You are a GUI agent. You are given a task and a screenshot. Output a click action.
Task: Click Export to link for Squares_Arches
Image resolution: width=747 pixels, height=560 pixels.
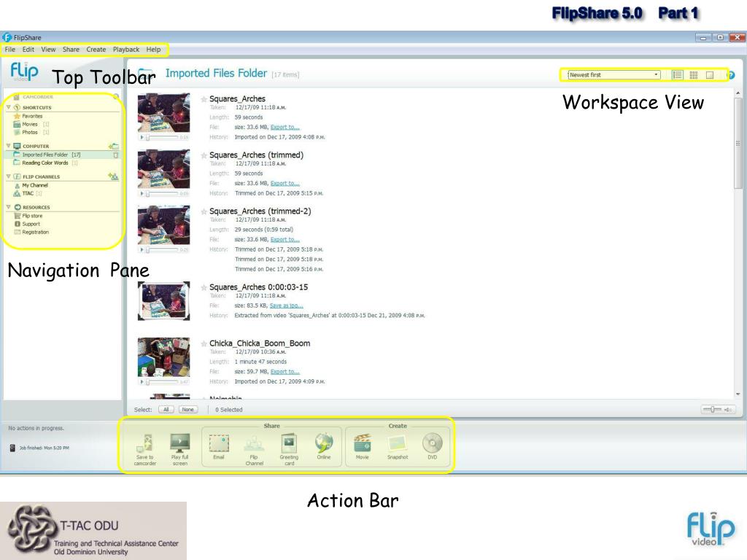tap(285, 127)
